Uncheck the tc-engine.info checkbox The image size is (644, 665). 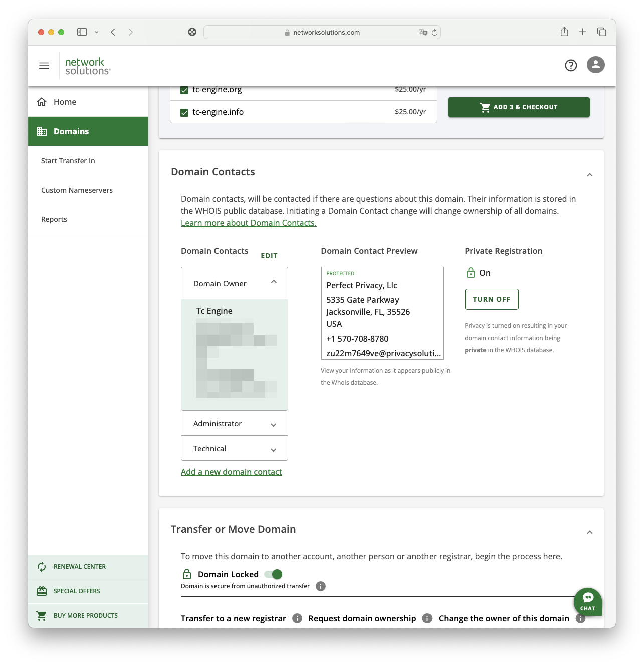[x=184, y=112]
